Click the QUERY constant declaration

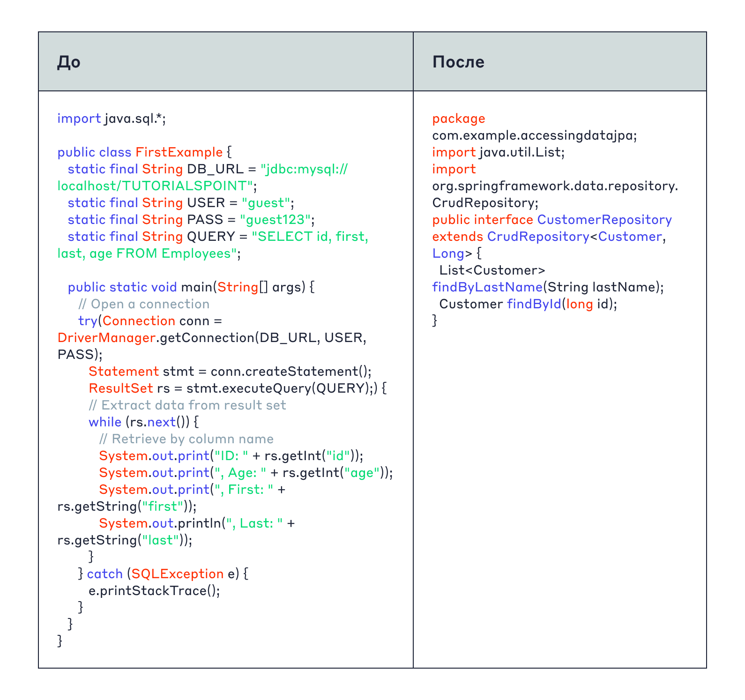click(218, 237)
